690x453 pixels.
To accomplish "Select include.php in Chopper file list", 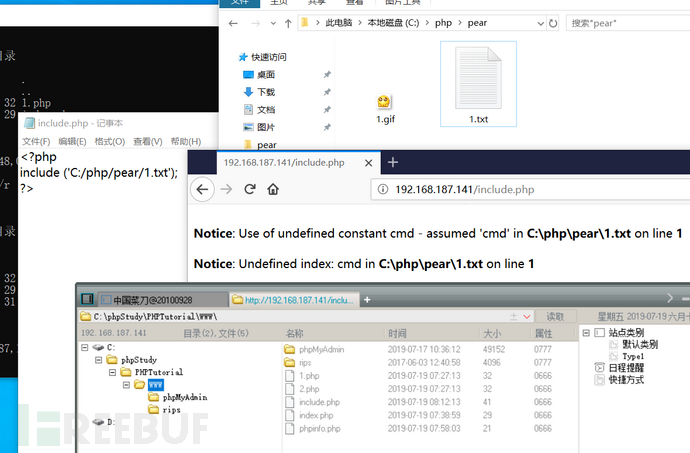I will coord(319,402).
